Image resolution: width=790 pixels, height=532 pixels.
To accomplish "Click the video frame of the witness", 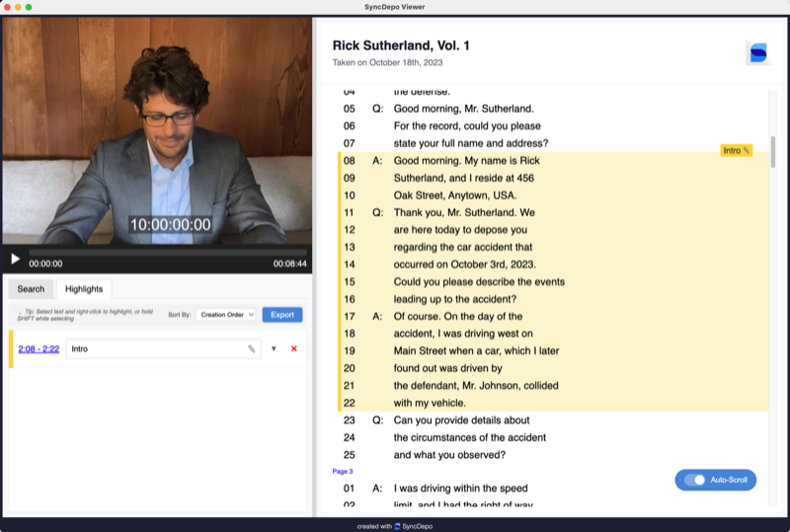I will (x=158, y=128).
